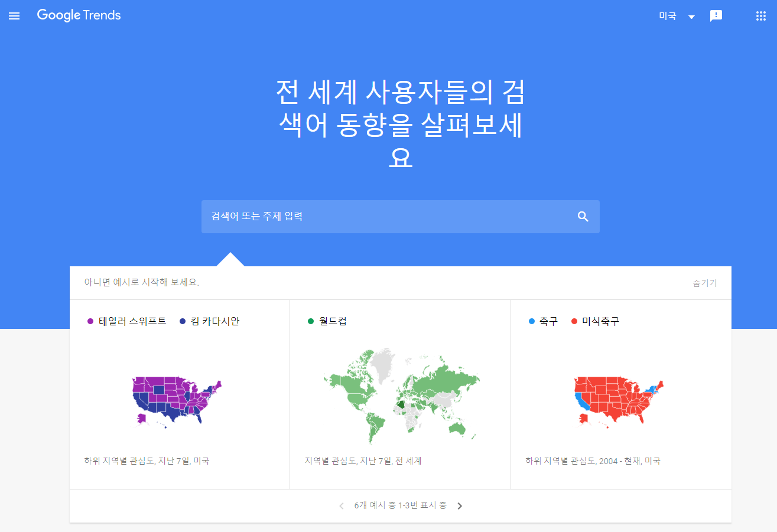Click the red dot beside 미식축구

[x=574, y=321]
